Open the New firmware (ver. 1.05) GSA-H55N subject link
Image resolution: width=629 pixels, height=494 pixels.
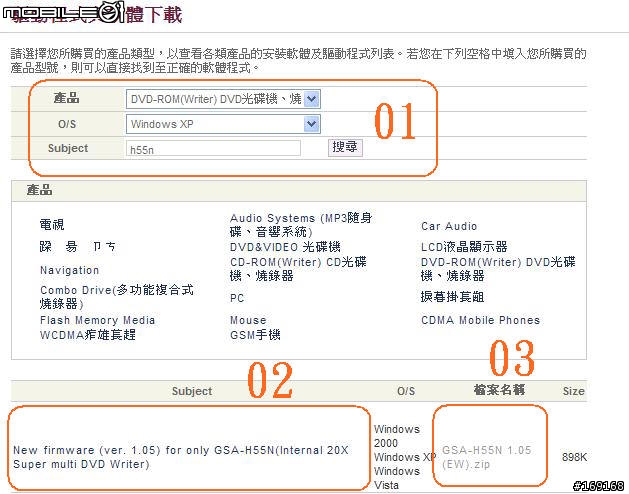181,457
